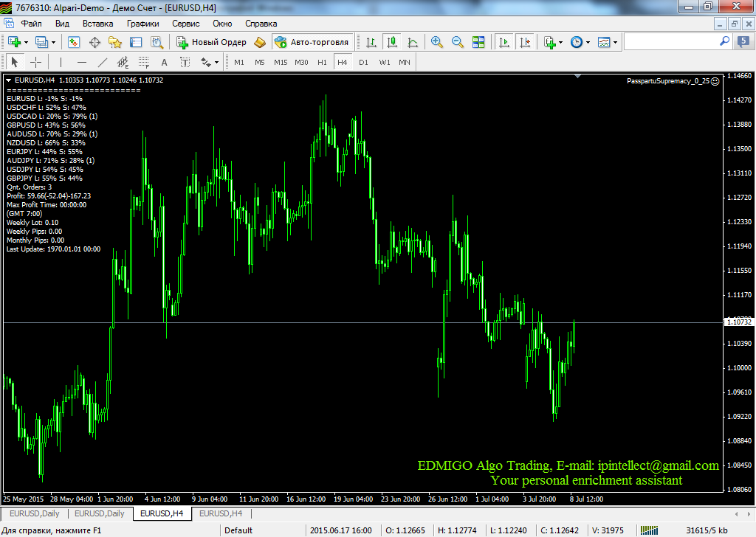Open the Графики menu
The width and height of the screenshot is (756, 537).
tap(143, 24)
